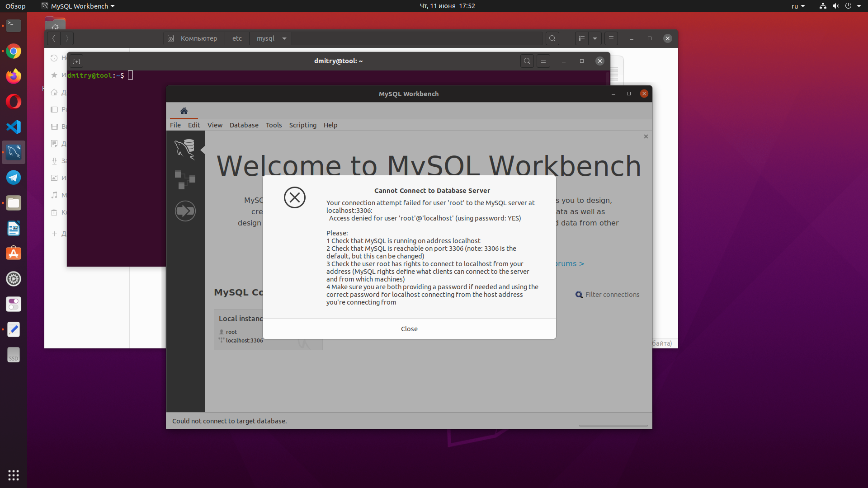Click the music note icon in file manager sidebar
Viewport: 868px width, 488px height.
(x=54, y=195)
